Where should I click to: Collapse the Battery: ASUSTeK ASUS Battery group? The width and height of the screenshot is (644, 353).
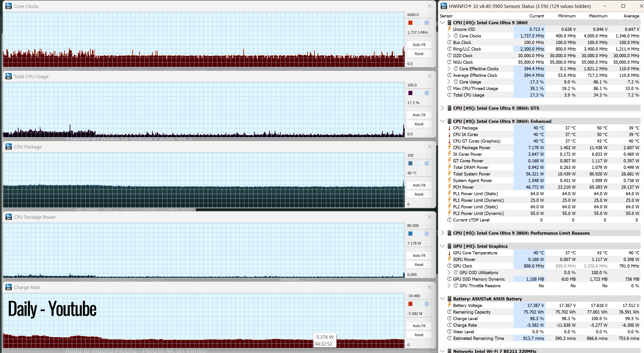pyautogui.click(x=442, y=299)
